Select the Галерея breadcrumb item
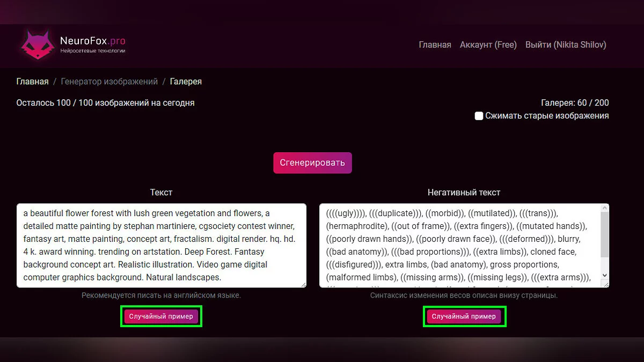 186,82
